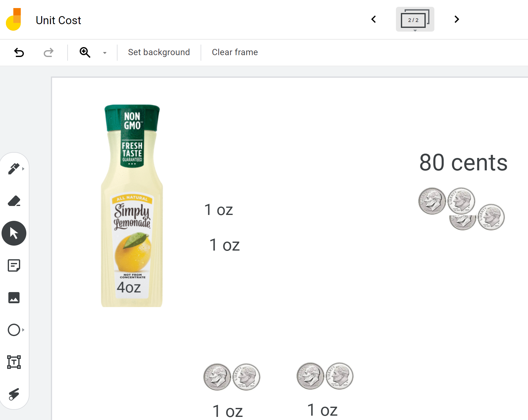Click the Undo arrow
Viewport: 528px width, 420px height.
pos(19,52)
